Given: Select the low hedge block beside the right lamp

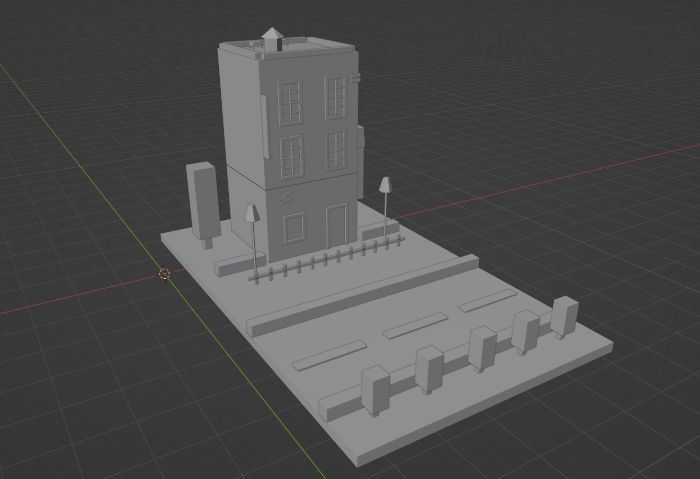Looking at the screenshot, I should click(379, 230).
